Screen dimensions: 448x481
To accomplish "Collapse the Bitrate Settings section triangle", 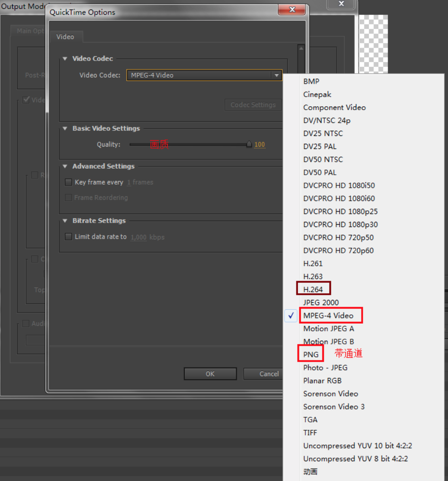I will click(65, 221).
